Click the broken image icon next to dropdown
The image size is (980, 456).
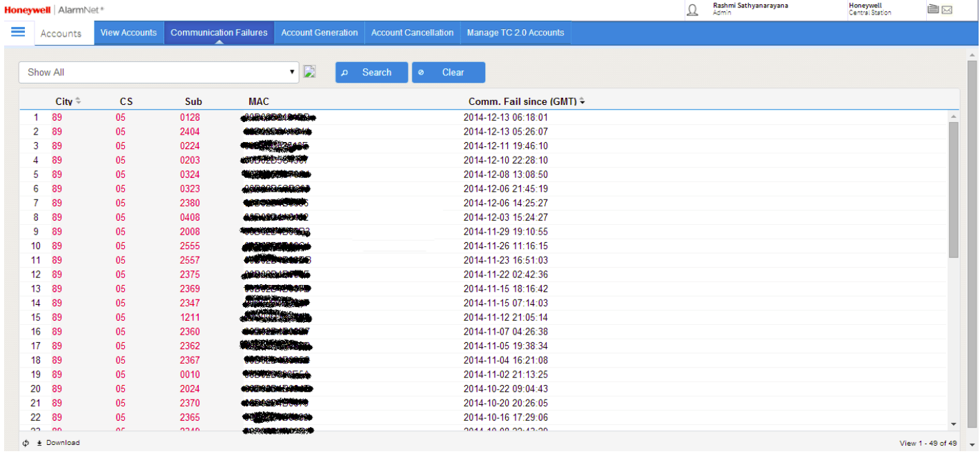310,72
